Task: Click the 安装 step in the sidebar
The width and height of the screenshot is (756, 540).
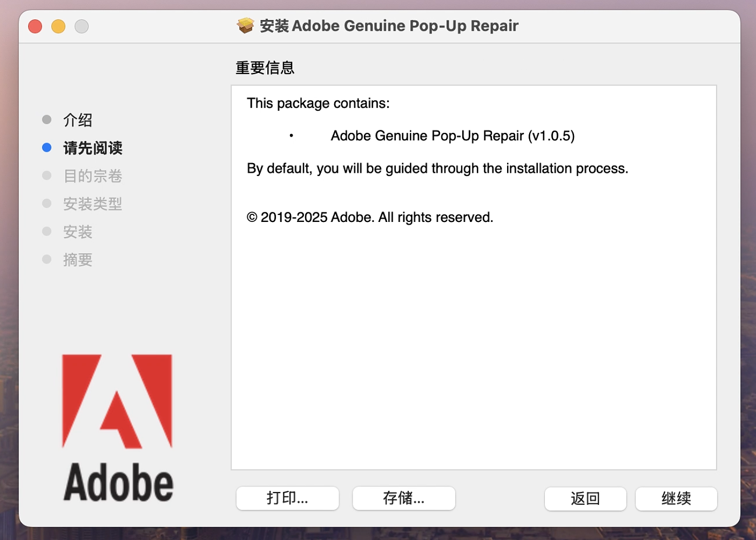Action: (78, 232)
